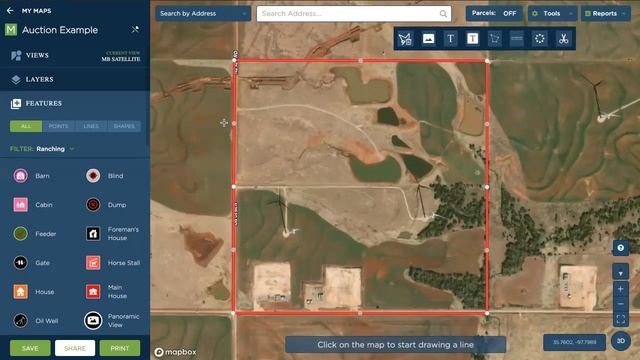Pick the Cabin feature icon
Viewport: 640px width, 360px height.
[20, 205]
